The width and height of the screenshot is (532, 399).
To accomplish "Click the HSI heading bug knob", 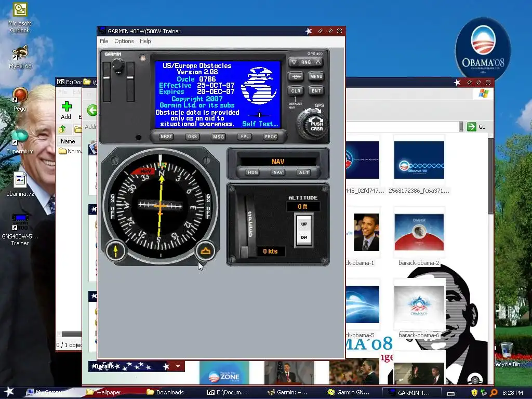I will click(x=205, y=251).
